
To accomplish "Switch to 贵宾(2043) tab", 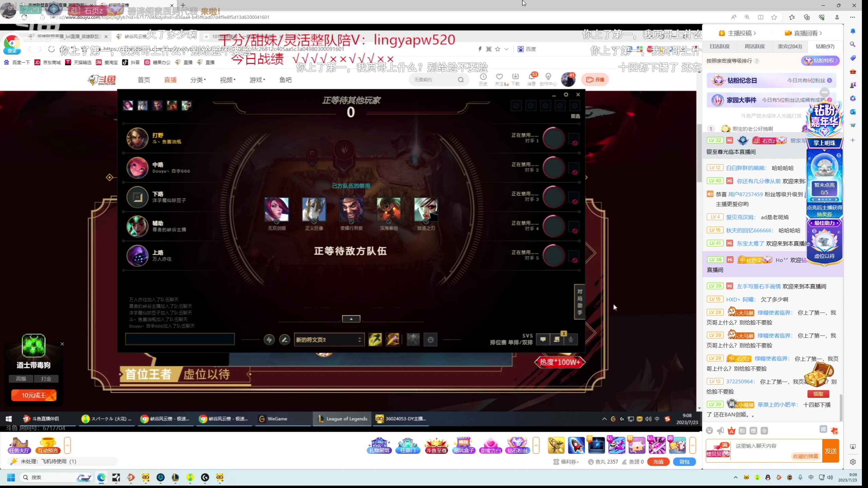I will (790, 46).
